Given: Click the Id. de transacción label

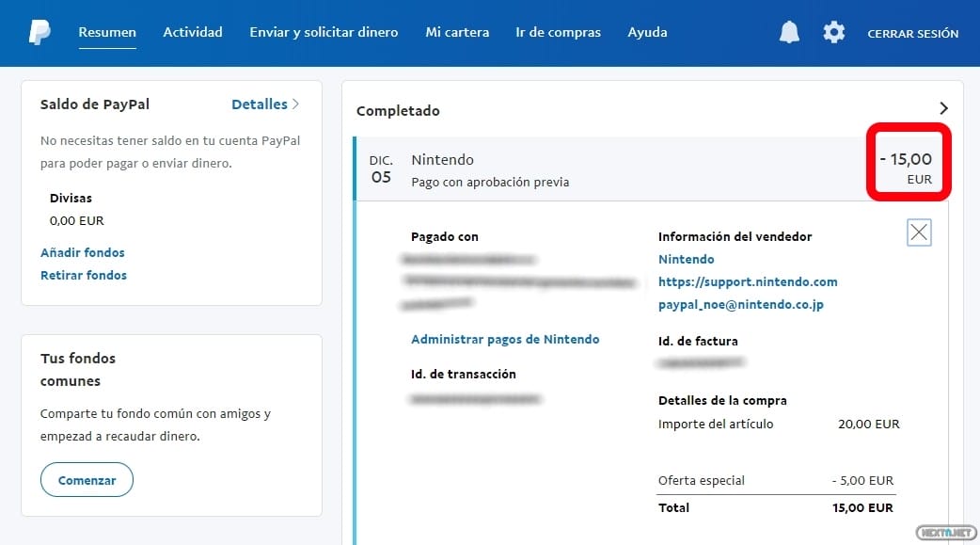Looking at the screenshot, I should 463,375.
